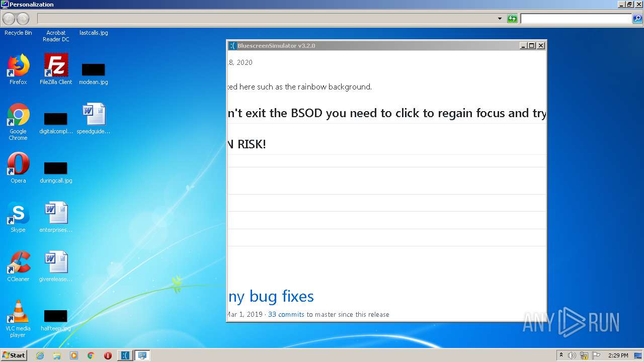This screenshot has height=362, width=644.
Task: Select the digitalcompl... desktop file
Action: [x=56, y=124]
